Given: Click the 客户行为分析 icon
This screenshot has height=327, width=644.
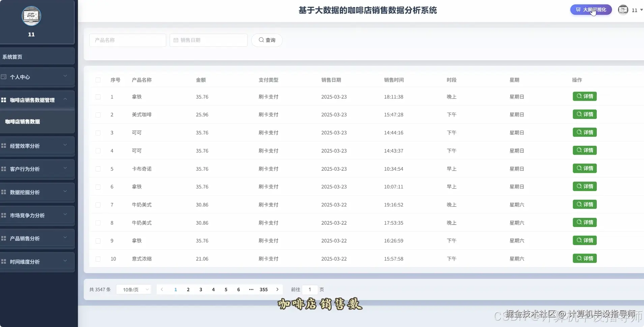Looking at the screenshot, I should pos(4,169).
